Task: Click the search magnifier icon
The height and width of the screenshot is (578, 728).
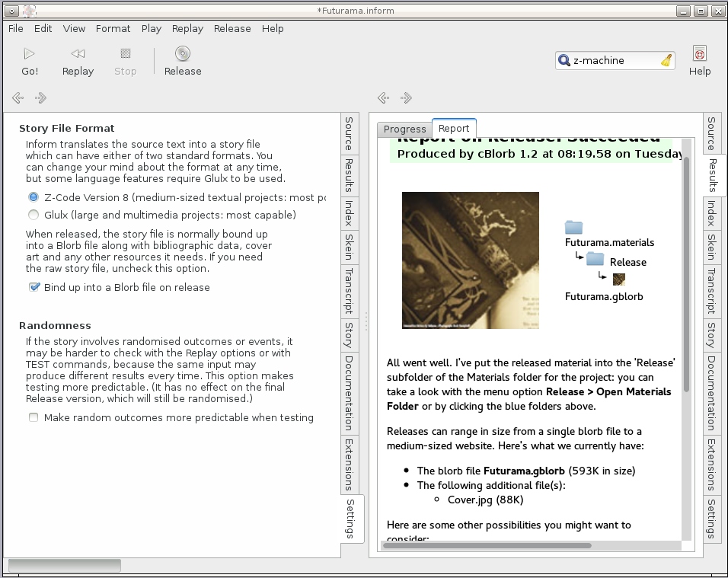Action: point(564,60)
